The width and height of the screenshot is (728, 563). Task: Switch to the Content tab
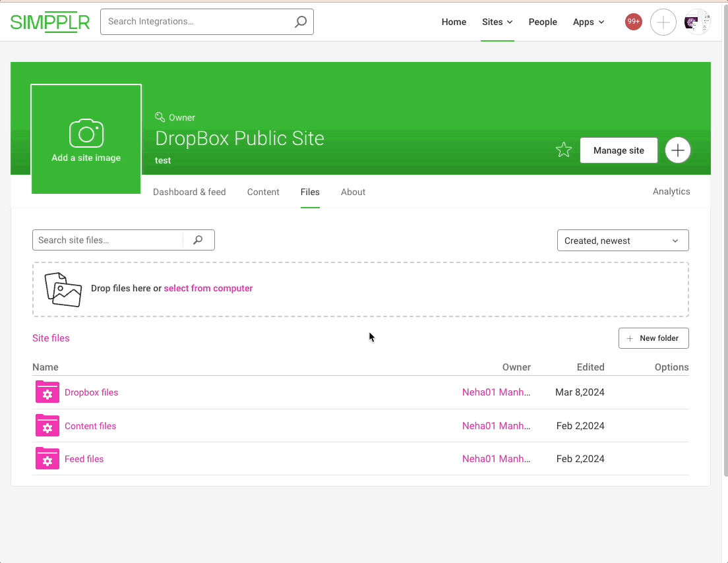coord(263,192)
